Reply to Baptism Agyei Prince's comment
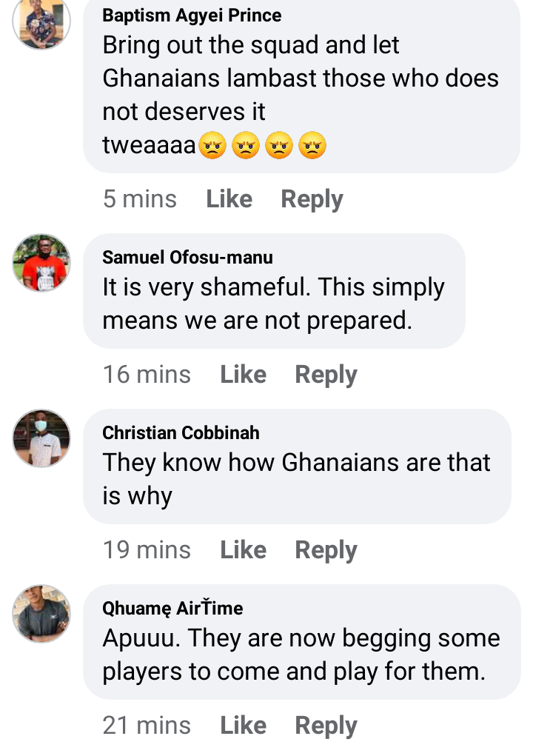The image size is (533, 756). 312,199
